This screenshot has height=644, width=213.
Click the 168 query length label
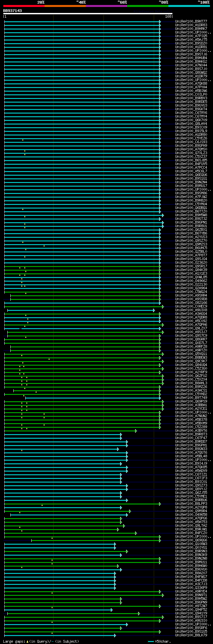[x=168, y=16]
